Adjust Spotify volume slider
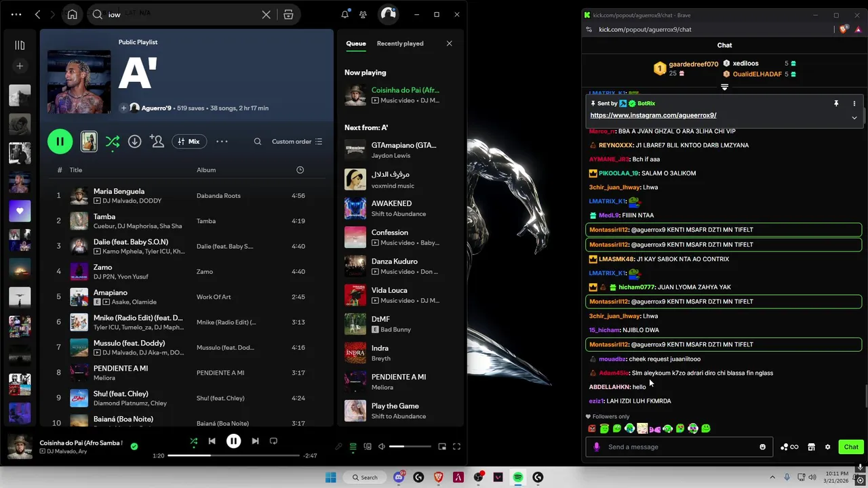868x488 pixels. pos(410,447)
